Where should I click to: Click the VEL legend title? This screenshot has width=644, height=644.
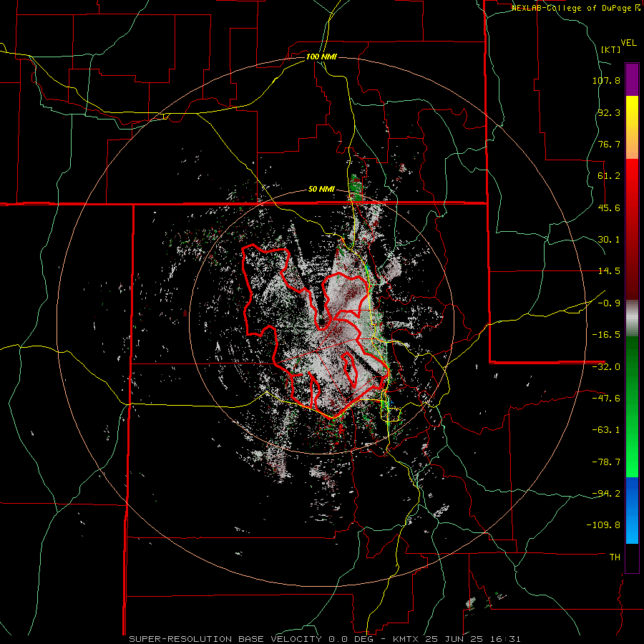628,43
